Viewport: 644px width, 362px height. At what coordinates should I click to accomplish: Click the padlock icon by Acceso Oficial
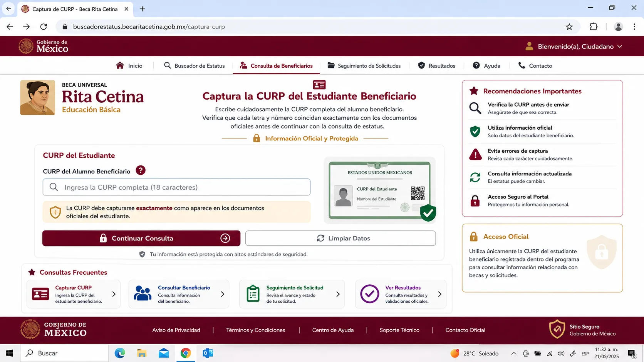point(474,237)
